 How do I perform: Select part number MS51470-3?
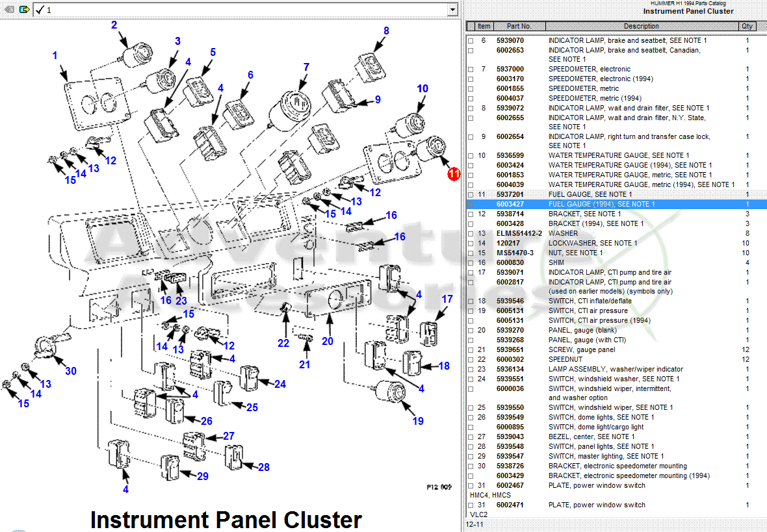tap(515, 253)
